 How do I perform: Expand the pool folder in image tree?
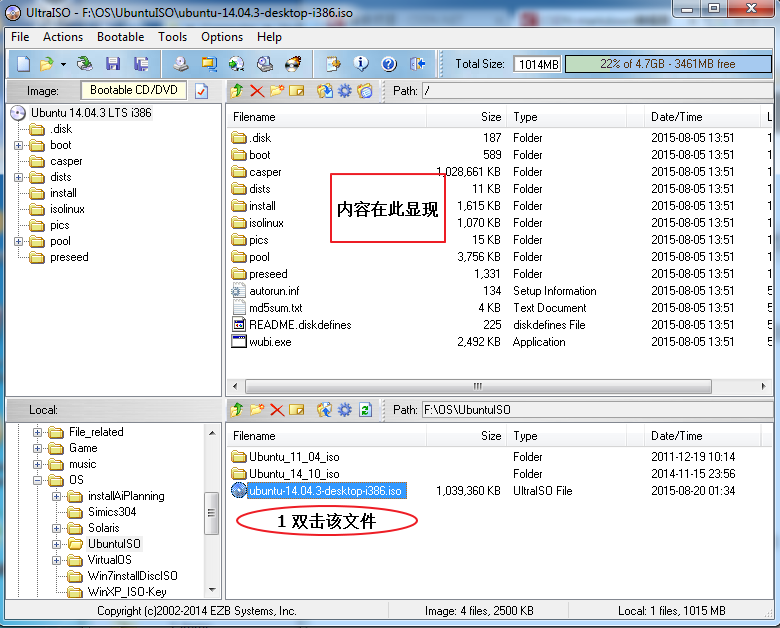[18, 241]
